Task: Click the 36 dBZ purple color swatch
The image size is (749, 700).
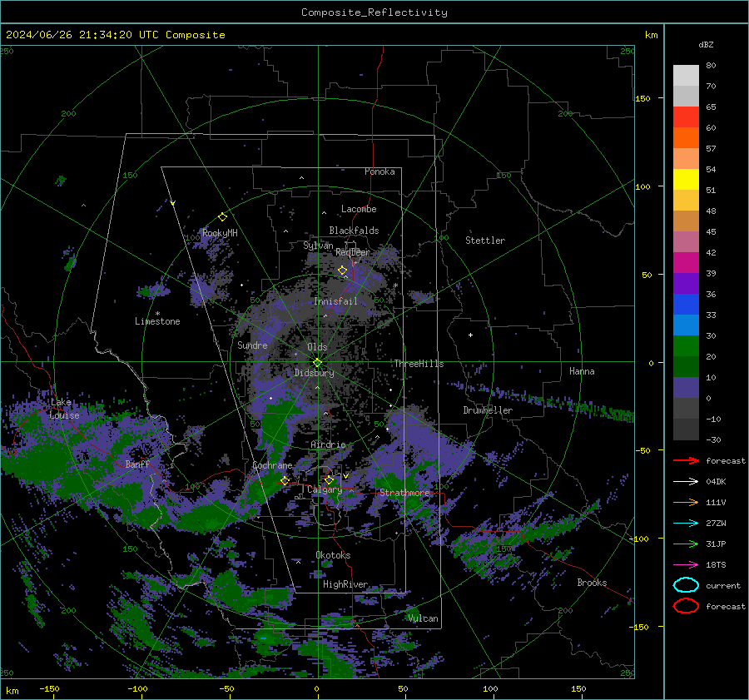Action: 686,283
